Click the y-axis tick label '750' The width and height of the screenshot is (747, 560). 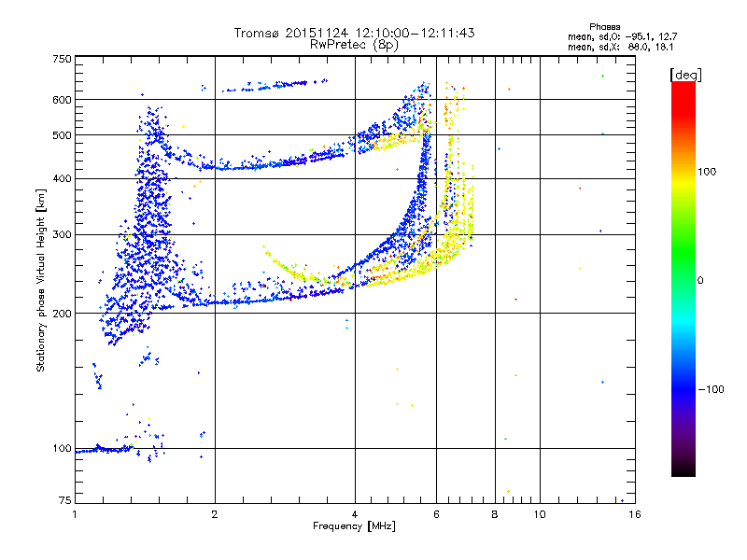[x=62, y=59]
